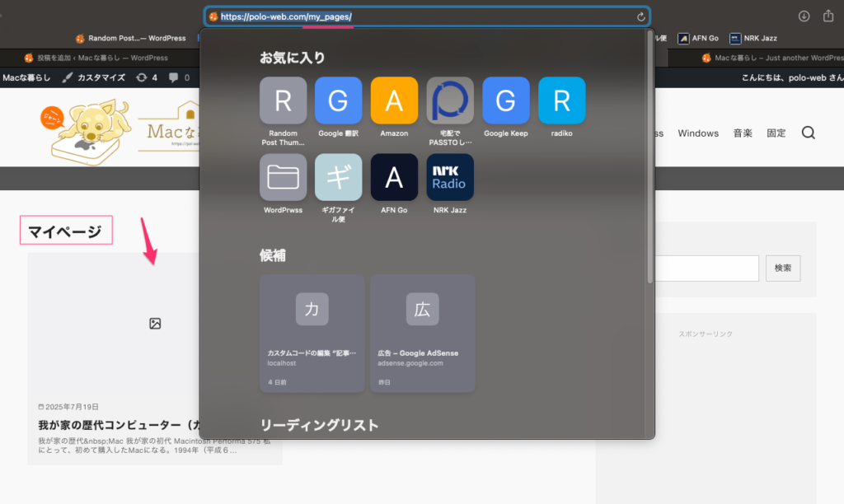This screenshot has height=504, width=844.
Task: Open the WordPrwss favorites folder
Action: click(x=283, y=177)
